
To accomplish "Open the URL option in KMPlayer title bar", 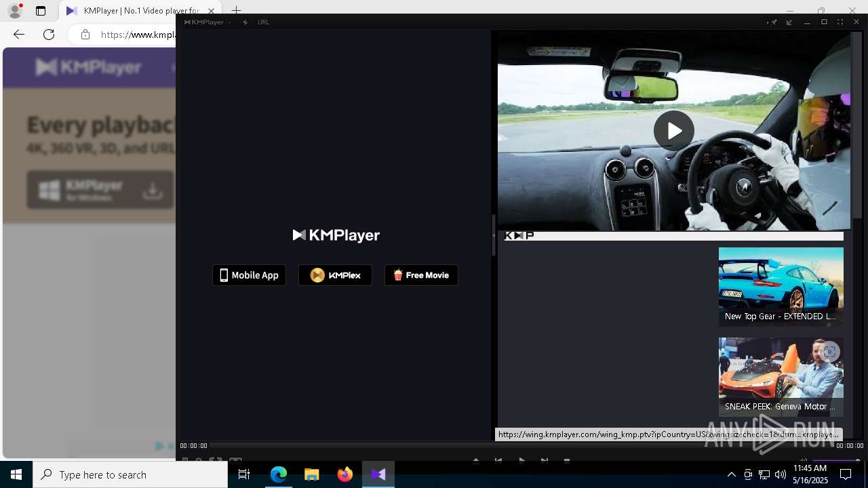I will tap(263, 22).
